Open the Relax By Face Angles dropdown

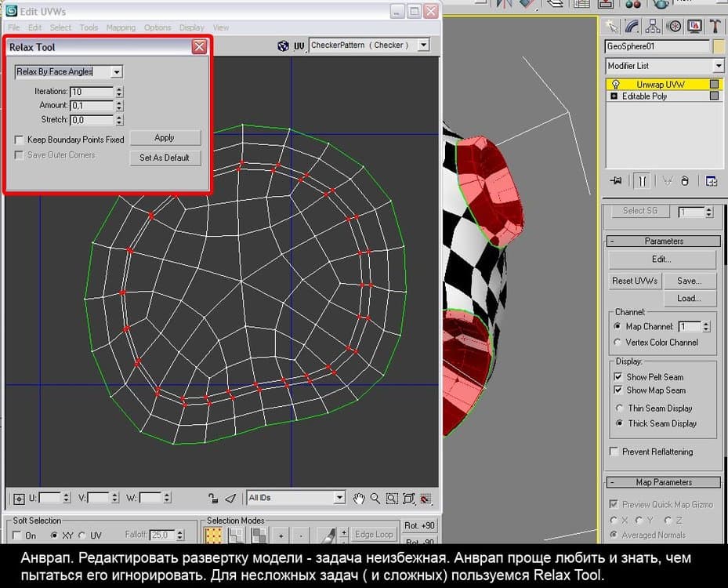117,72
